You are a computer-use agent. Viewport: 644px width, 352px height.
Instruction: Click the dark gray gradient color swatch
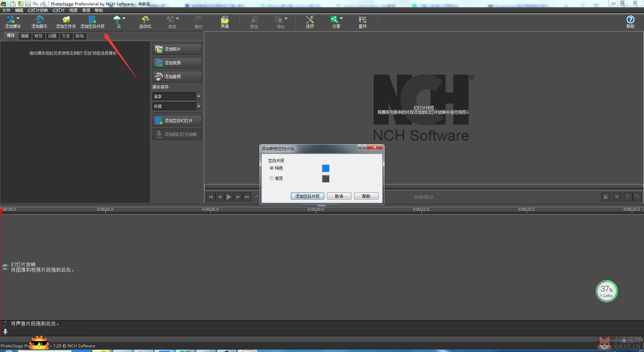pyautogui.click(x=326, y=179)
